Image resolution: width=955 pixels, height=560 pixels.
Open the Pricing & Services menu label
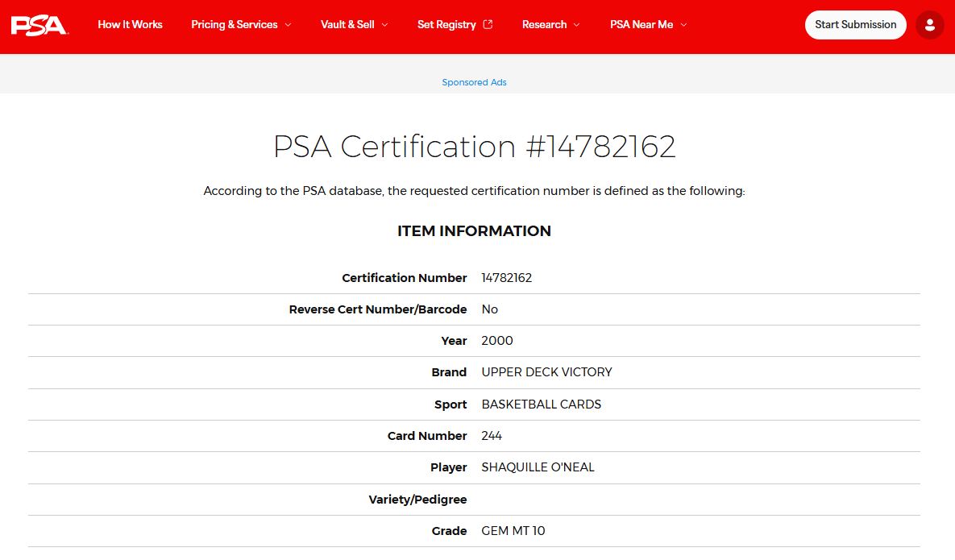coord(234,25)
